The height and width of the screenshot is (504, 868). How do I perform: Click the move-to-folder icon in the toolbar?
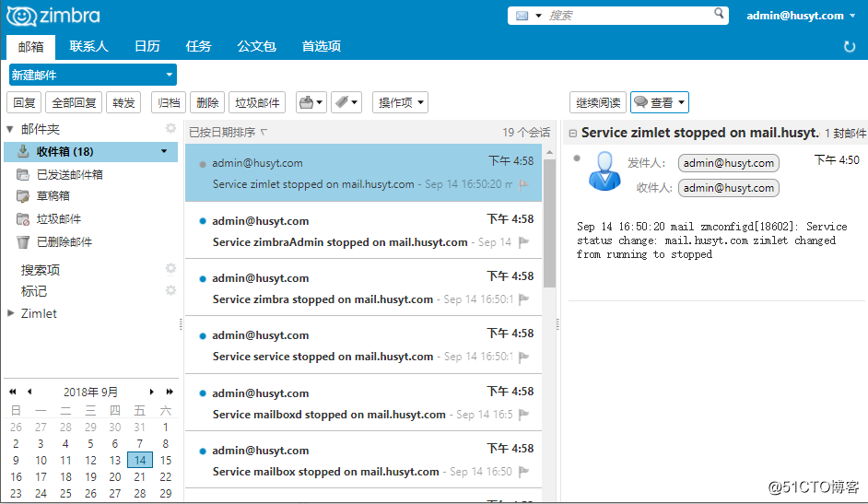point(307,102)
